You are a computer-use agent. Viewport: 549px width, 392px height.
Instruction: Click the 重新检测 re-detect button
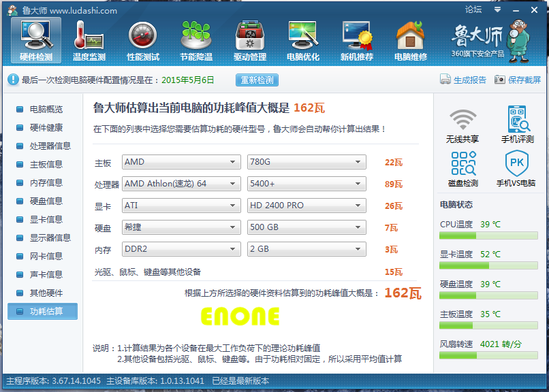[x=257, y=80]
